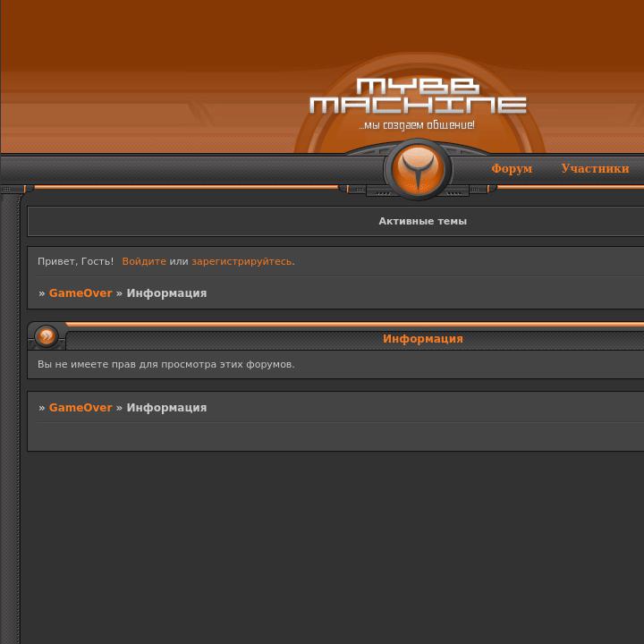The image size is (644, 644).
Task: Click the 'Вы не имеете прав' message
Action: click(166, 364)
